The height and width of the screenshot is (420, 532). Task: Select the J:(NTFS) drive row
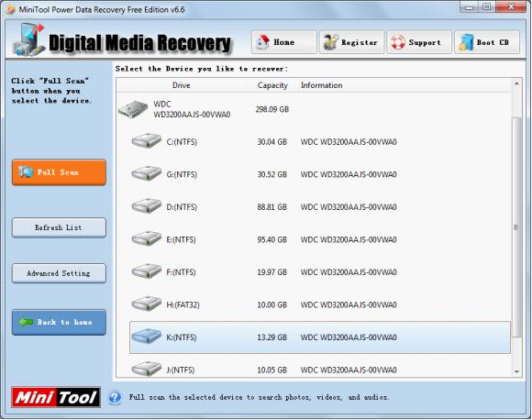[x=320, y=370]
